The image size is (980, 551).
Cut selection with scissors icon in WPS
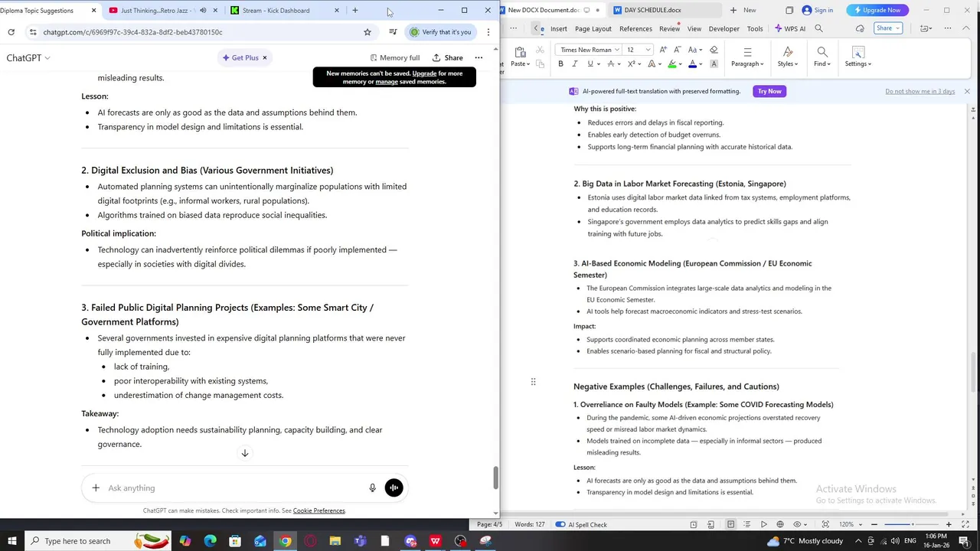pos(540,50)
